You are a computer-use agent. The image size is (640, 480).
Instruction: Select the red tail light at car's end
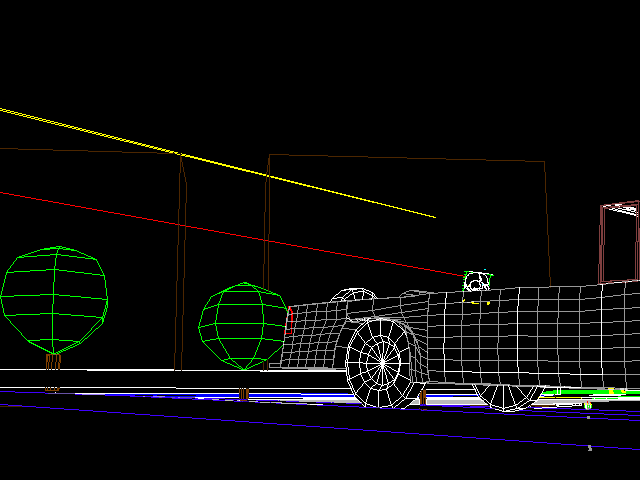tap(290, 319)
